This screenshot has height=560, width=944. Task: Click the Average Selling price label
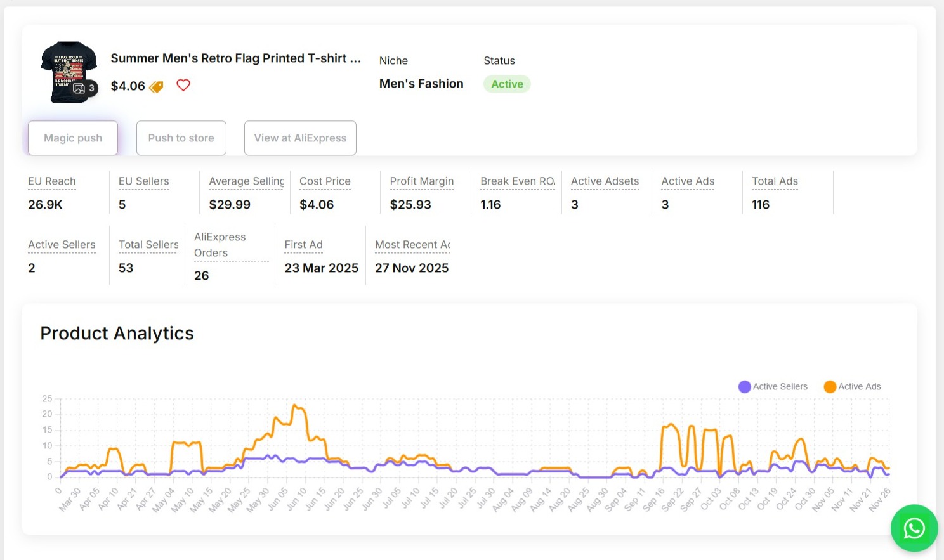point(246,181)
